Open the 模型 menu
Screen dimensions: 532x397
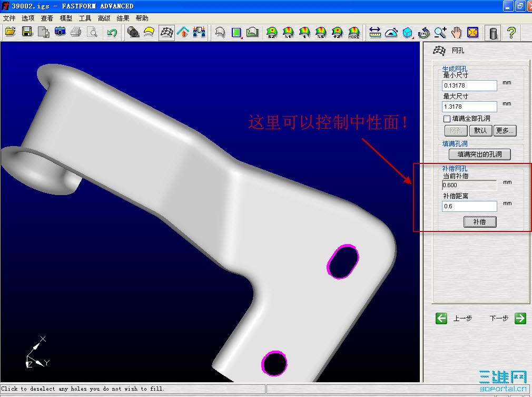(66, 18)
